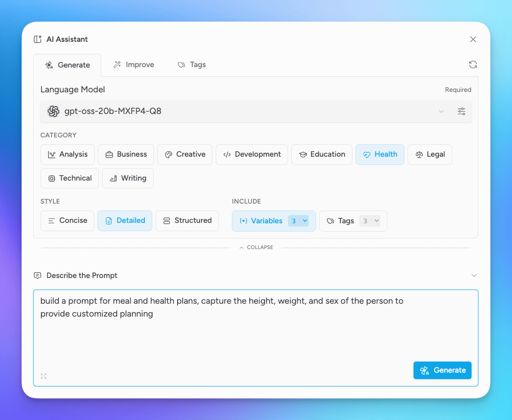The width and height of the screenshot is (512, 420).
Task: Collapse the Describe the Prompt section
Action: pos(474,275)
